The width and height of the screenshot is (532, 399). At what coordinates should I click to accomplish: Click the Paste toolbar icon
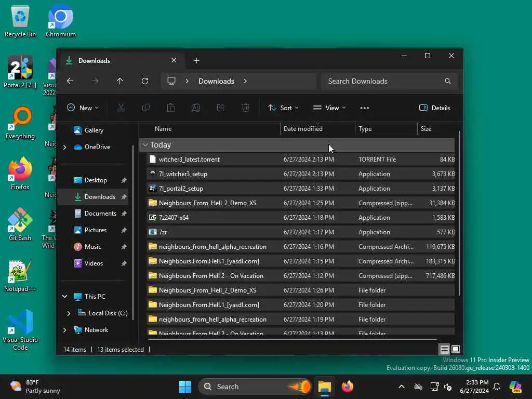170,108
